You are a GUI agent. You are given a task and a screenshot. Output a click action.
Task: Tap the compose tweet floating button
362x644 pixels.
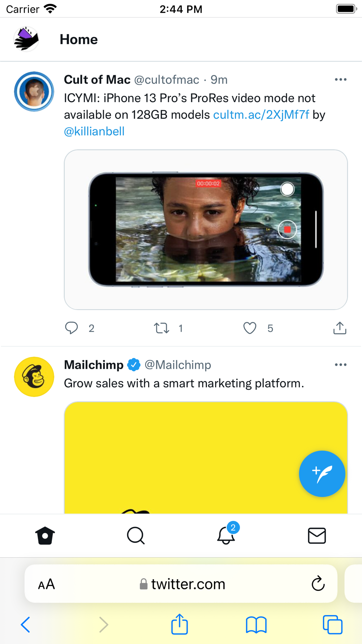click(322, 473)
